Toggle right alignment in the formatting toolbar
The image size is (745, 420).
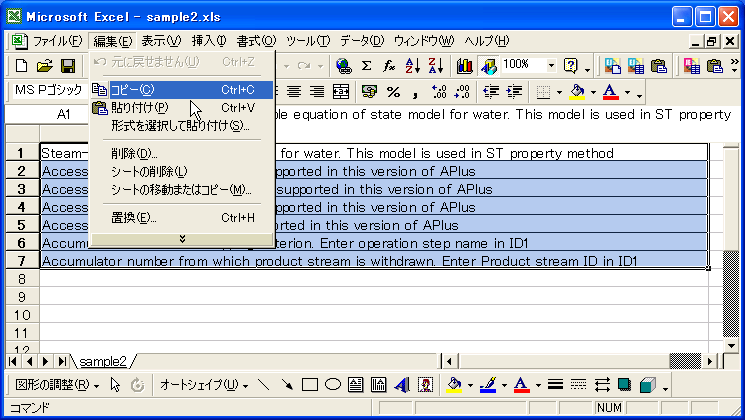pyautogui.click(x=317, y=91)
